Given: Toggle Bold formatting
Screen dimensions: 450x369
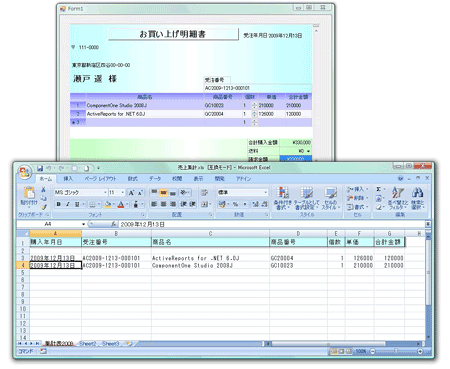Looking at the screenshot, I should pos(59,204).
